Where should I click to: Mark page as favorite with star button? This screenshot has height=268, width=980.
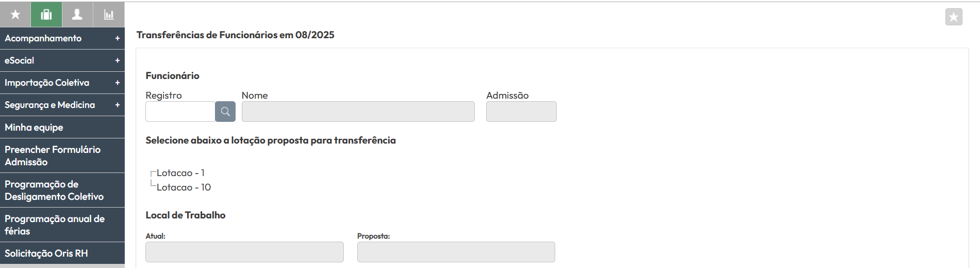tap(954, 17)
